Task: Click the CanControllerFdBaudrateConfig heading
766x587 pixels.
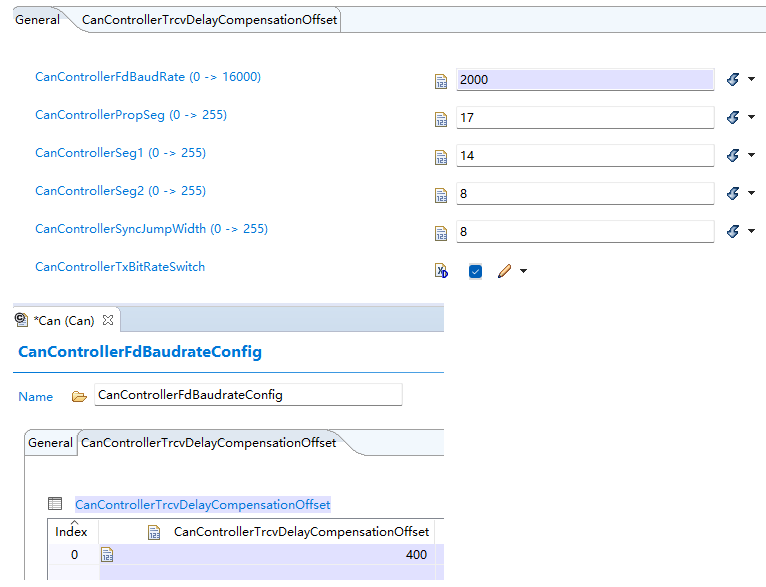Action: [x=140, y=352]
